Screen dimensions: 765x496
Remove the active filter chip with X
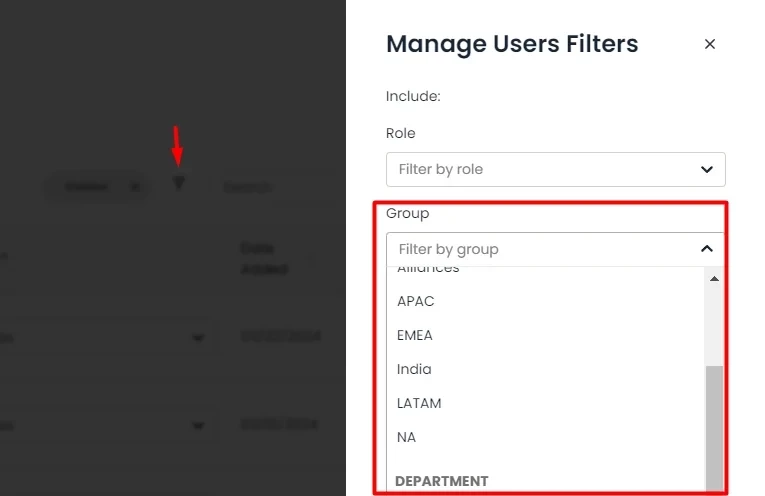(x=135, y=186)
